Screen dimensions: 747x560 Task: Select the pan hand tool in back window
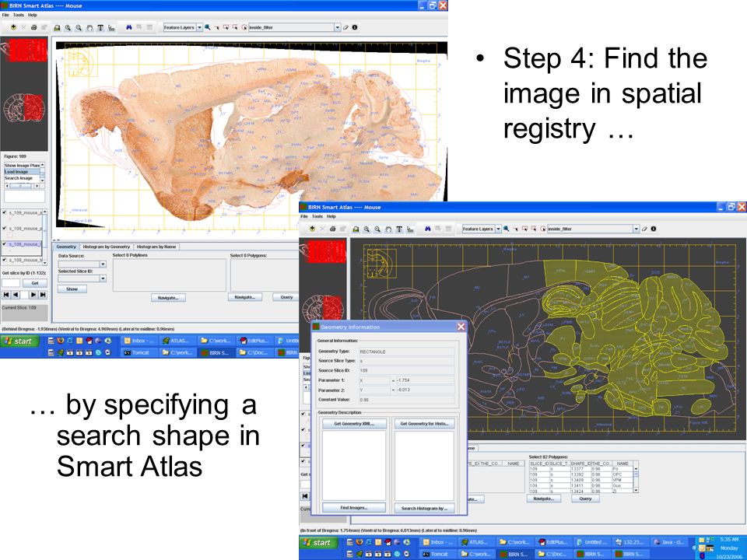click(x=89, y=28)
